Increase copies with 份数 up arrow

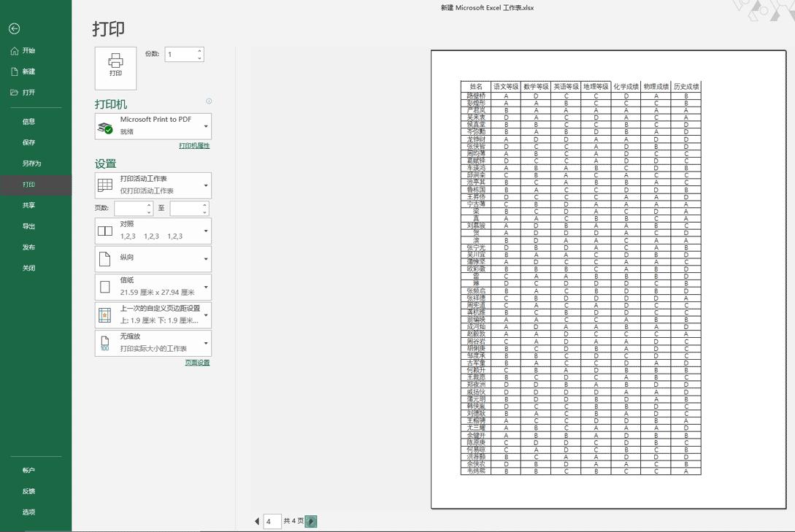pos(200,51)
